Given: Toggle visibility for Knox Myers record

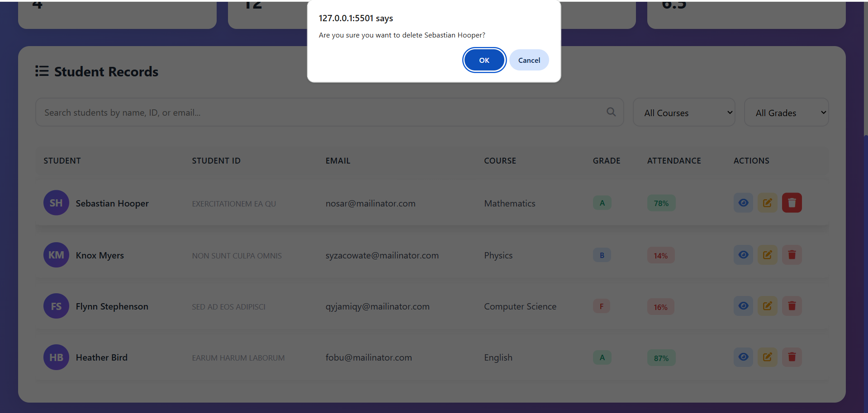Looking at the screenshot, I should 743,254.
